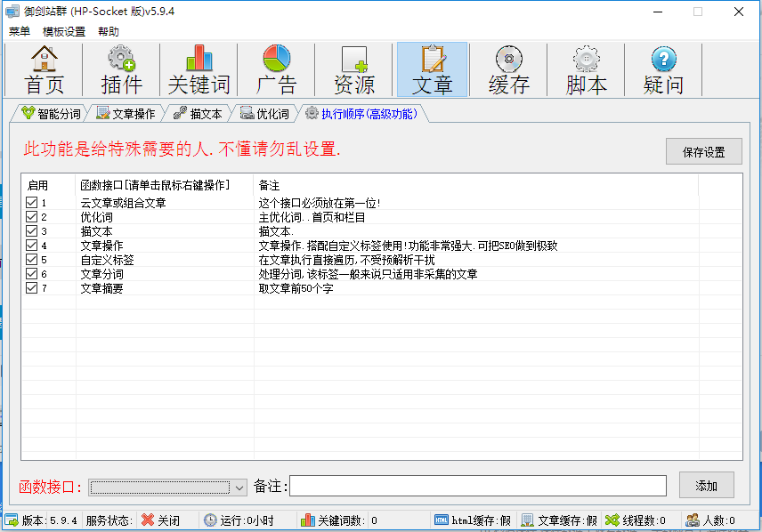Uncheck row 5 自定义标签 checkbox
The height and width of the screenshot is (532, 762).
pyautogui.click(x=31, y=259)
